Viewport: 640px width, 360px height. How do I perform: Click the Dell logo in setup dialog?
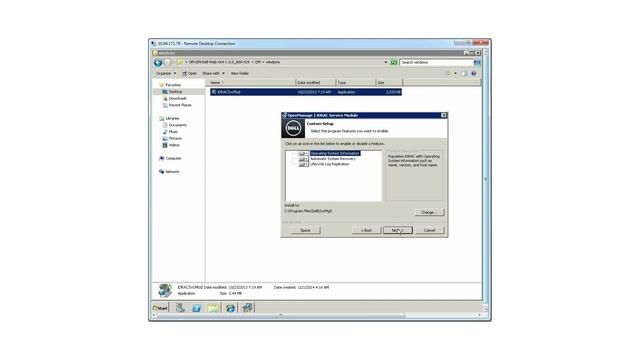pos(293,129)
